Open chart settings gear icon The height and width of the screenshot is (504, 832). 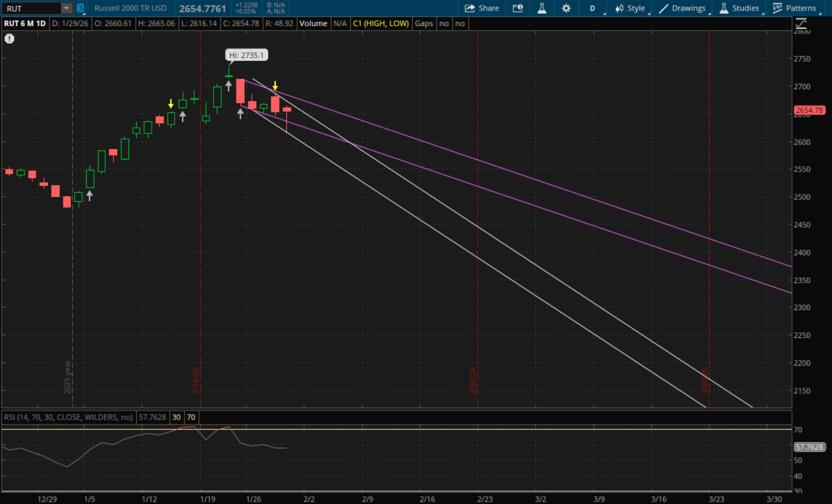click(x=566, y=8)
